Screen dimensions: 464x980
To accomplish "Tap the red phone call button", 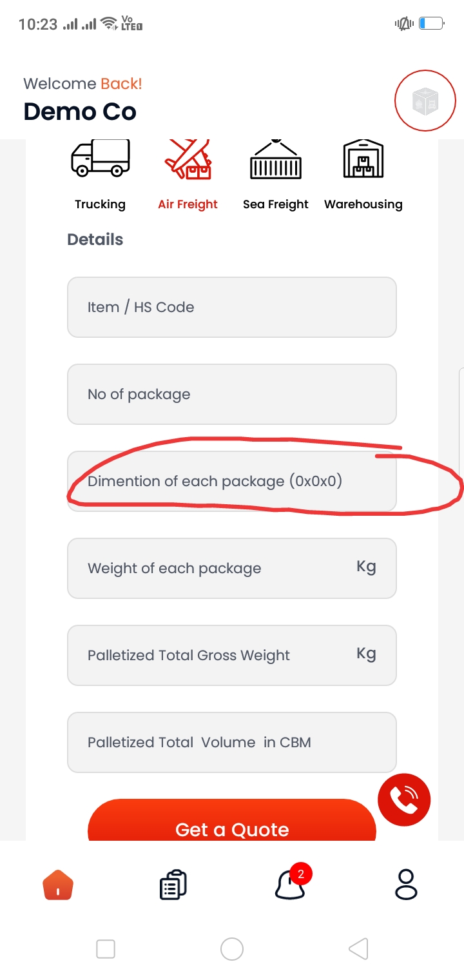I will (x=404, y=799).
